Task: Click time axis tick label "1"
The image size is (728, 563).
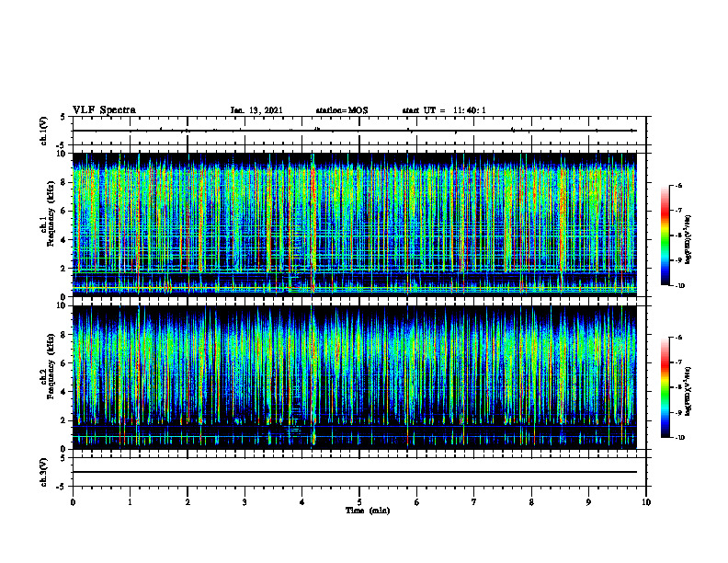Action: [x=130, y=502]
